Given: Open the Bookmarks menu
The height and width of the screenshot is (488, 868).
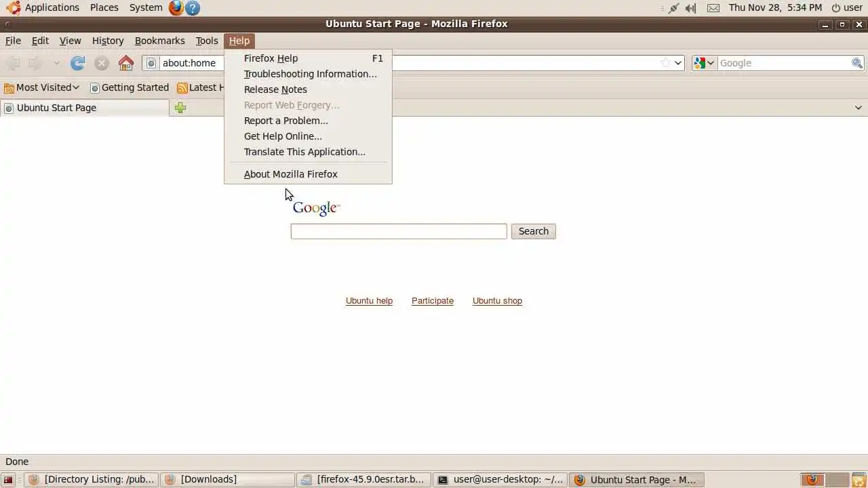Looking at the screenshot, I should [160, 41].
